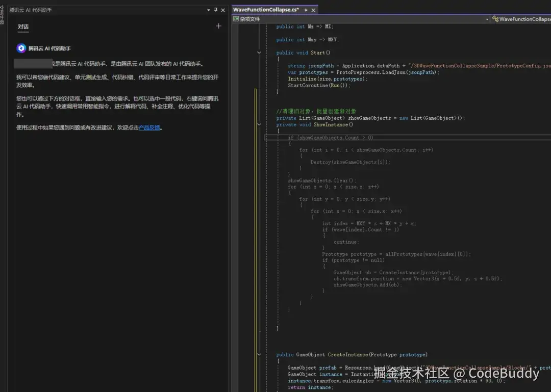This screenshot has width=551, height=392.
Task: Open the 产品反馈 link
Action: coord(149,127)
